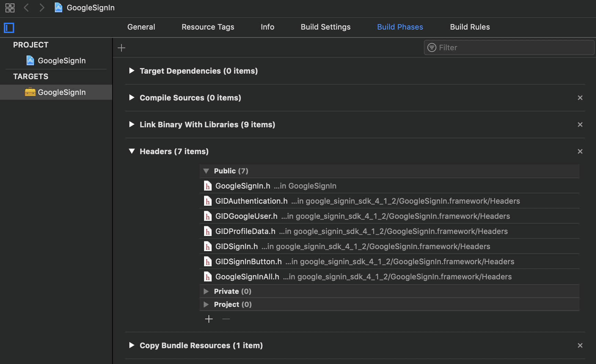596x364 pixels.
Task: Add a new build phase with the plus button
Action: [121, 48]
